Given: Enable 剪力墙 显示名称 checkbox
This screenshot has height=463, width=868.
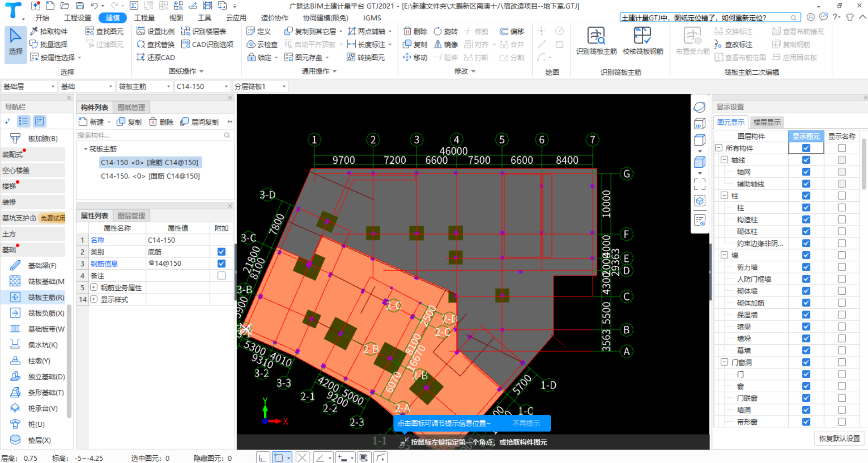Looking at the screenshot, I should pos(842,267).
